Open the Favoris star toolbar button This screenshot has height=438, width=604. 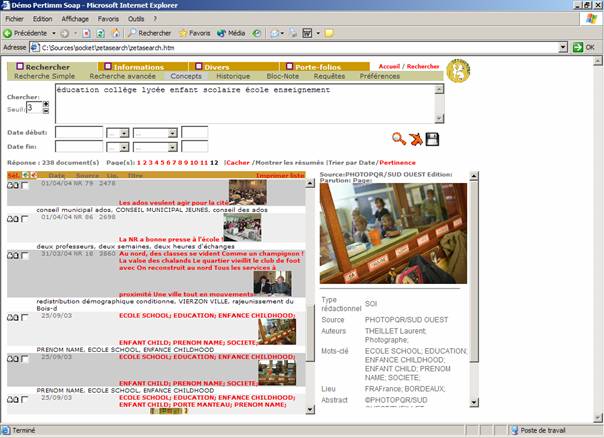195,34
